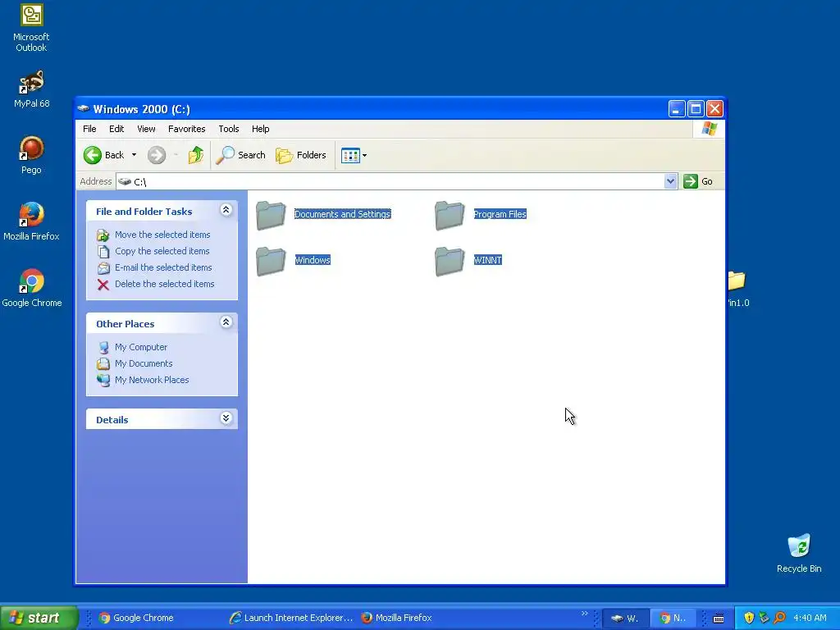This screenshot has width=840, height=630.
Task: Collapse the File and Folder Tasks panel
Action: [x=226, y=210]
